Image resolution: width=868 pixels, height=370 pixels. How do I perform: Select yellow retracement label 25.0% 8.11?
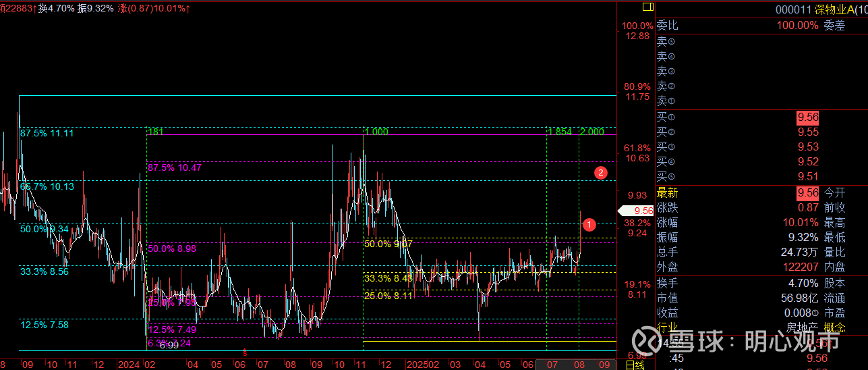(388, 295)
